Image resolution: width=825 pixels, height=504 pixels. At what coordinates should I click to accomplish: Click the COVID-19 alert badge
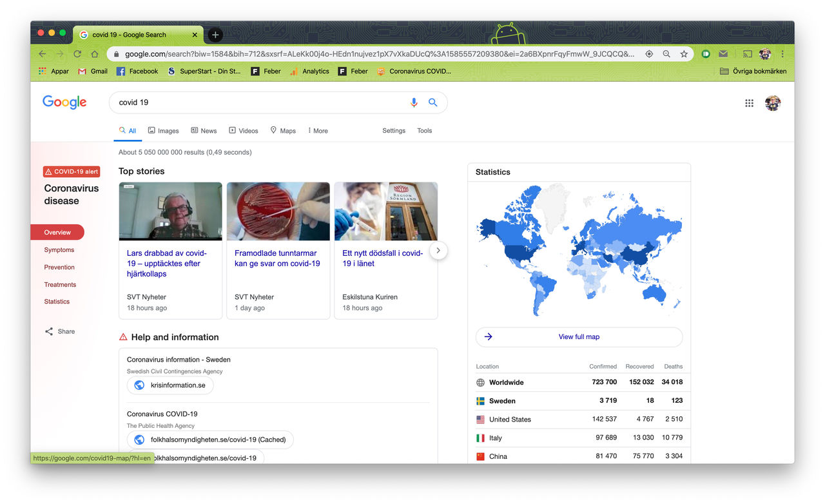click(72, 171)
